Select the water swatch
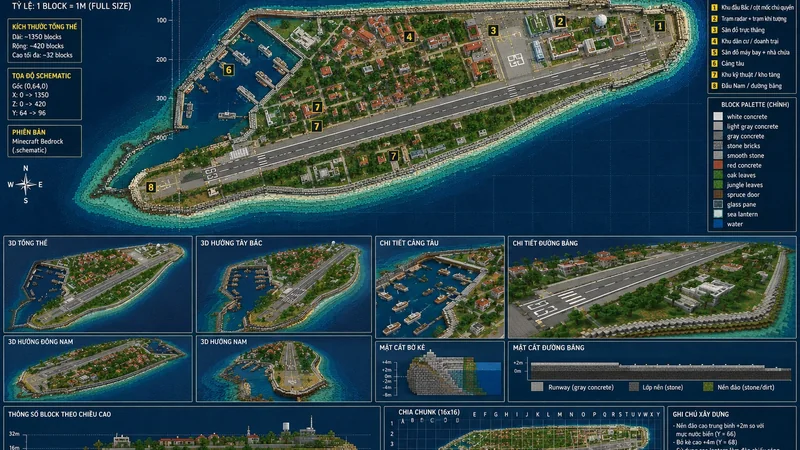800x450 pixels. pos(718,224)
